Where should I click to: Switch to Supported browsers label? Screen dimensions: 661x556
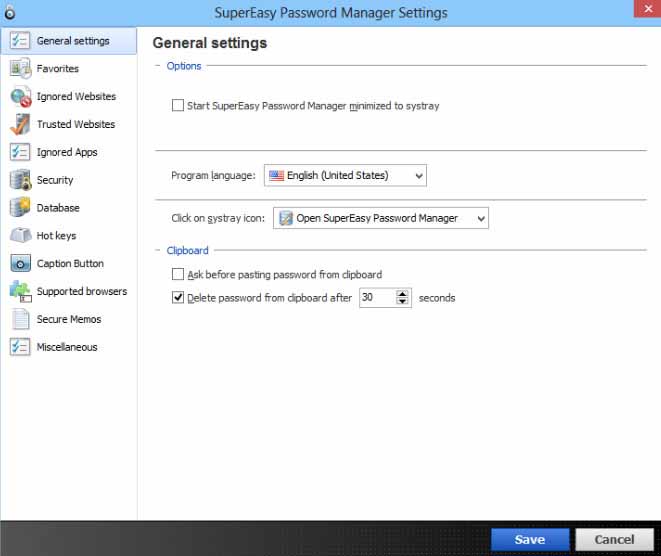tap(82, 291)
